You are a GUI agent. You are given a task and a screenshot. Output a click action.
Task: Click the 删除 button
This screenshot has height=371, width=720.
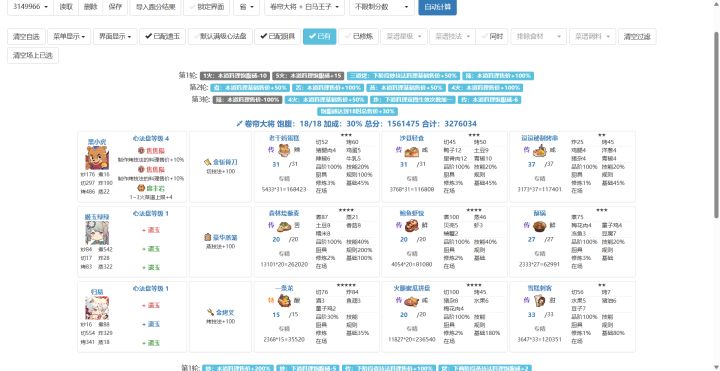point(90,7)
